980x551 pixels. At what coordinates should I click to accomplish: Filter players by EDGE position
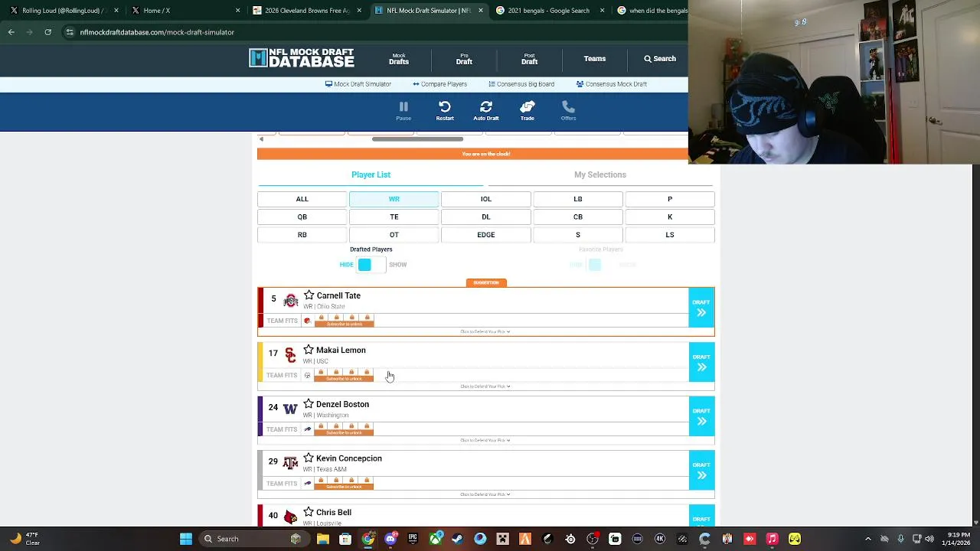[486, 235]
